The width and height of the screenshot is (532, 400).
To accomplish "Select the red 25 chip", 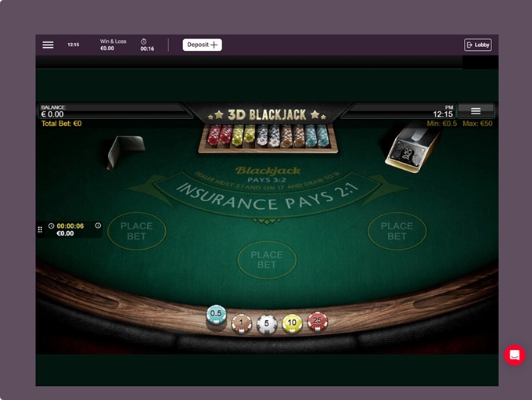I will (x=318, y=321).
